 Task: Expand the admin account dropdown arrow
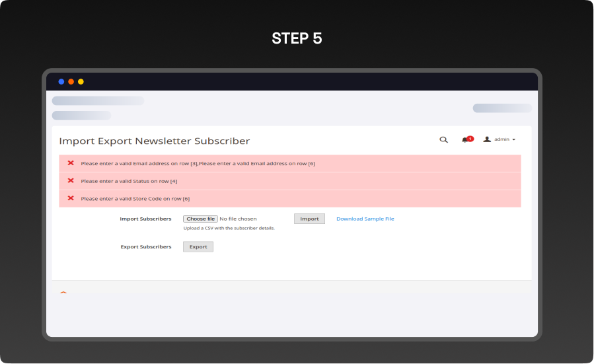tap(514, 140)
